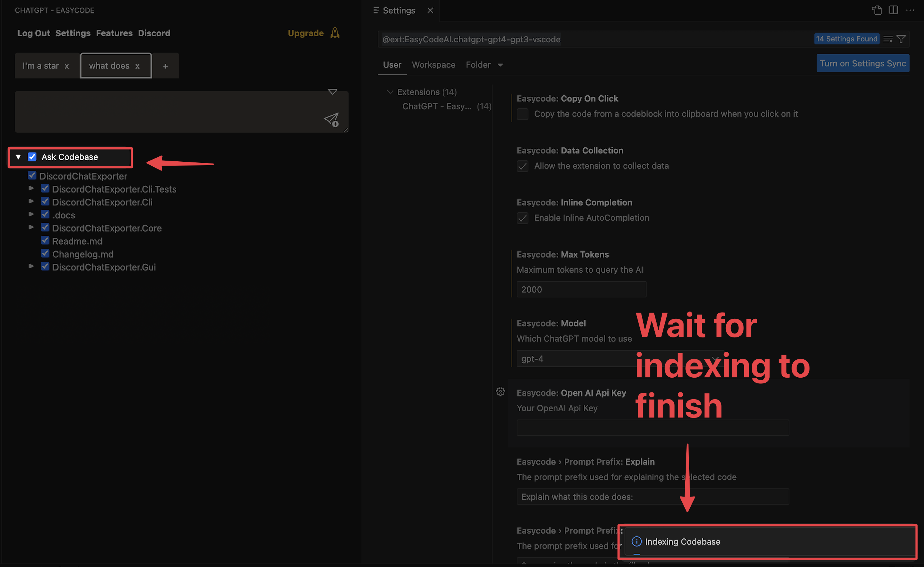Click Turn on Settings Sync button

[863, 63]
